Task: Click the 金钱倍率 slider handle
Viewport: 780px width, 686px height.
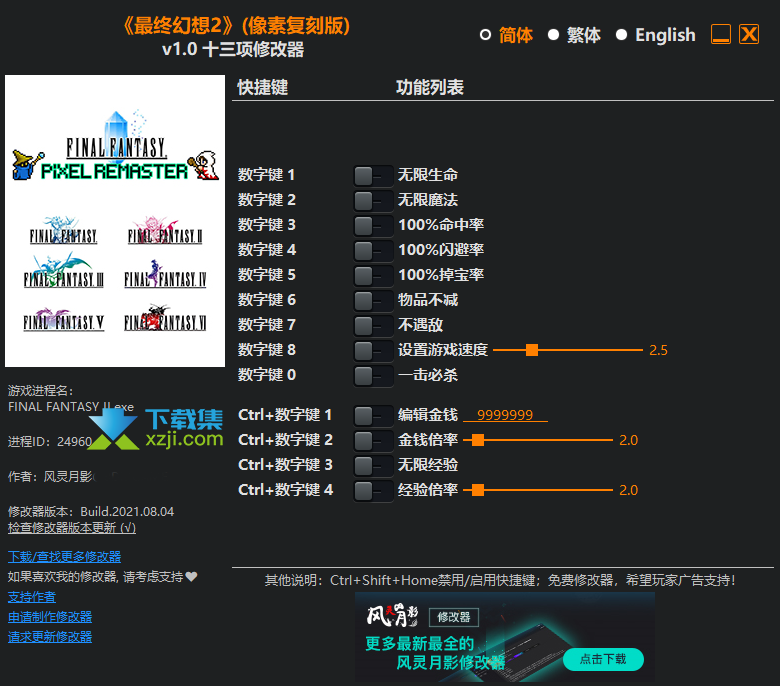Action: click(478, 440)
